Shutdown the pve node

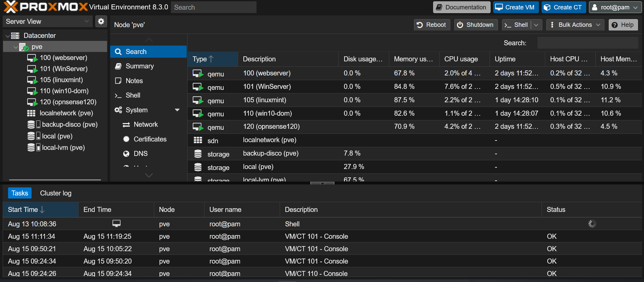[x=476, y=25]
